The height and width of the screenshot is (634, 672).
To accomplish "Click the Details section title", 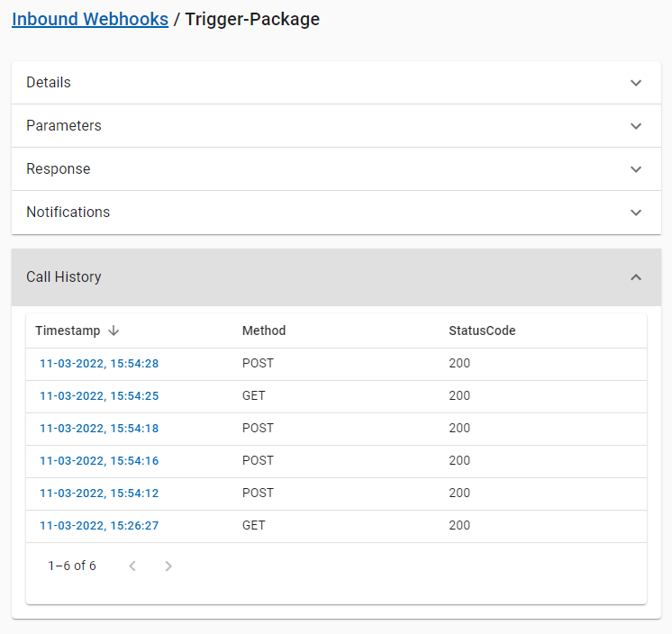I will click(49, 83).
